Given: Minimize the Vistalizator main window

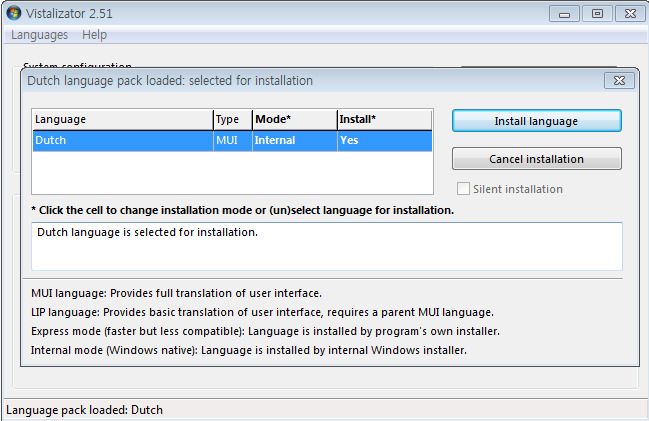Looking at the screenshot, I should coord(564,14).
